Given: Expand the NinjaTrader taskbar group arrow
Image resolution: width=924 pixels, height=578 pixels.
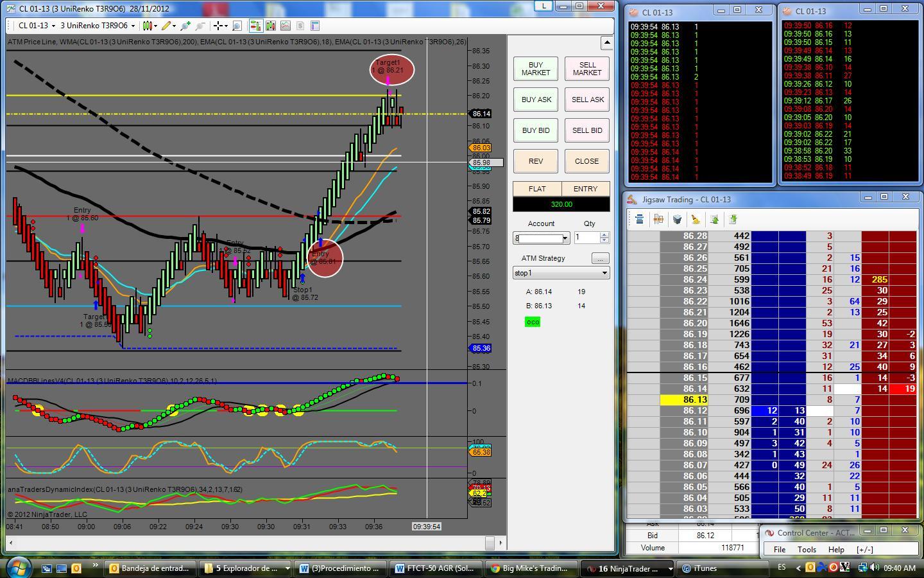Looking at the screenshot, I should [x=670, y=568].
